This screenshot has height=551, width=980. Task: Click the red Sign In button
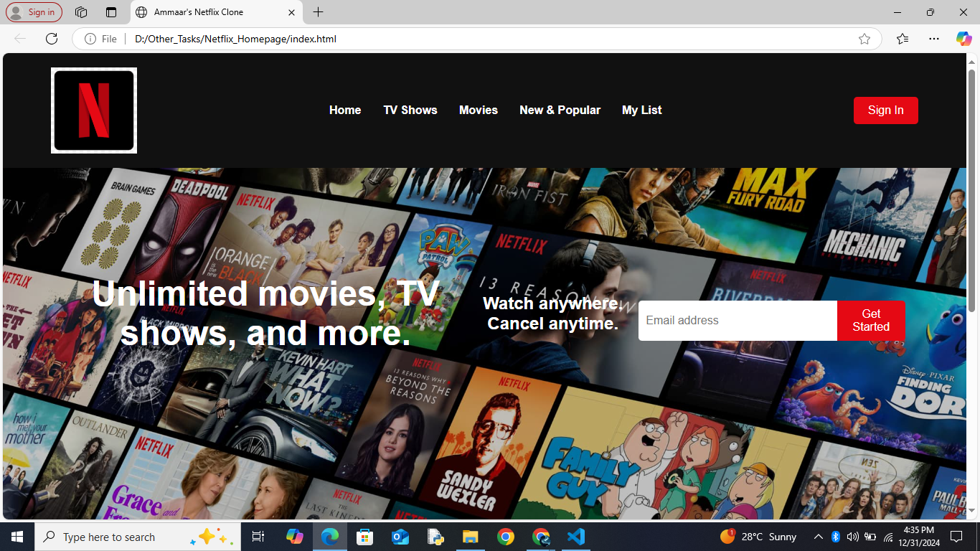[886, 110]
